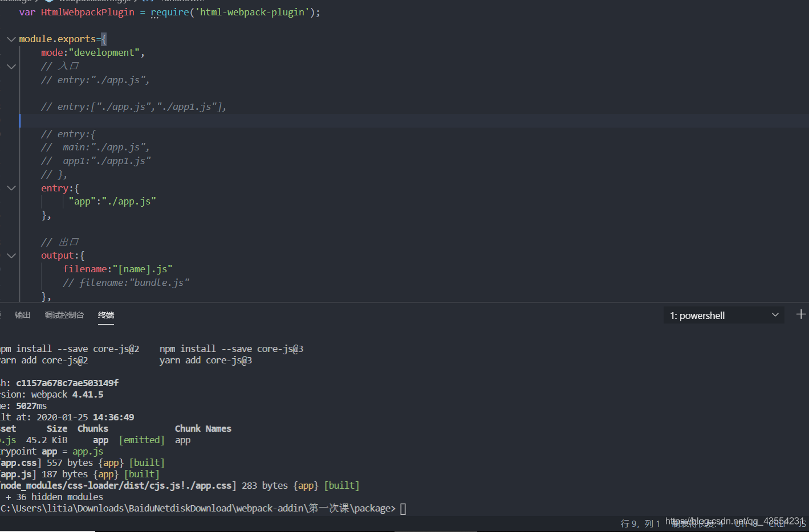Click the '[emitted]' label in terminal output
Image resolution: width=809 pixels, height=532 pixels.
point(142,440)
